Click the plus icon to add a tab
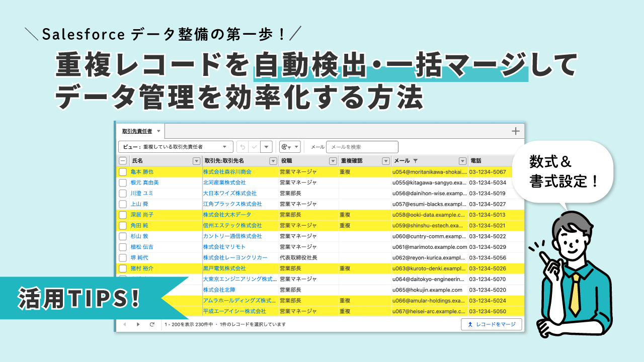The width and height of the screenshot is (644, 362). [515, 131]
